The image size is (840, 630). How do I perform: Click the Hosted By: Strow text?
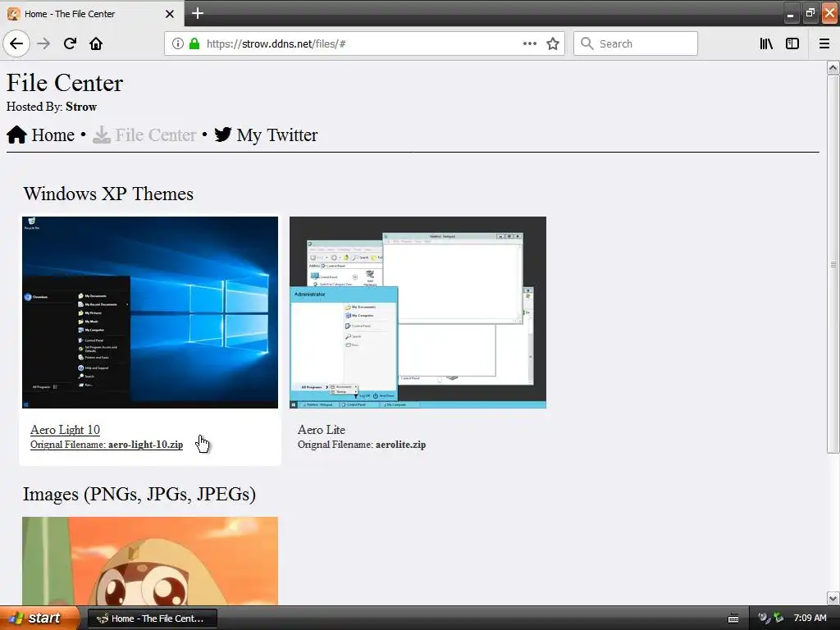[x=52, y=107]
